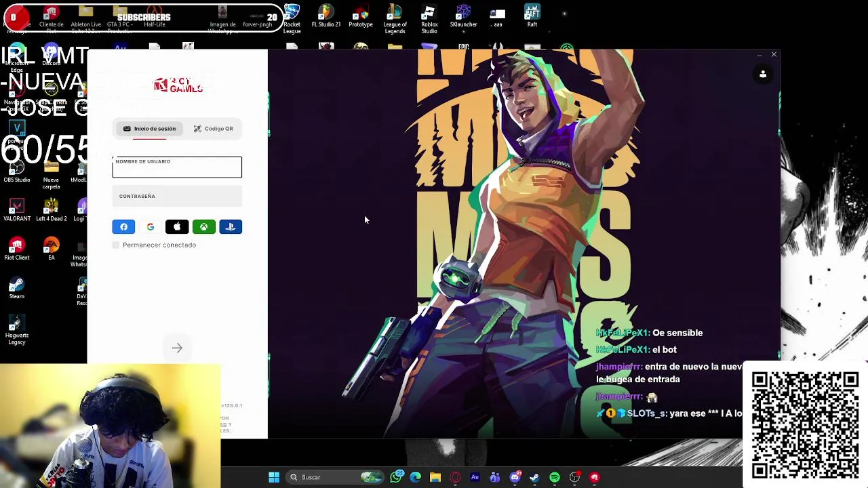868x488 pixels.
Task: Open Riot Client from the taskbar
Action: 595,477
